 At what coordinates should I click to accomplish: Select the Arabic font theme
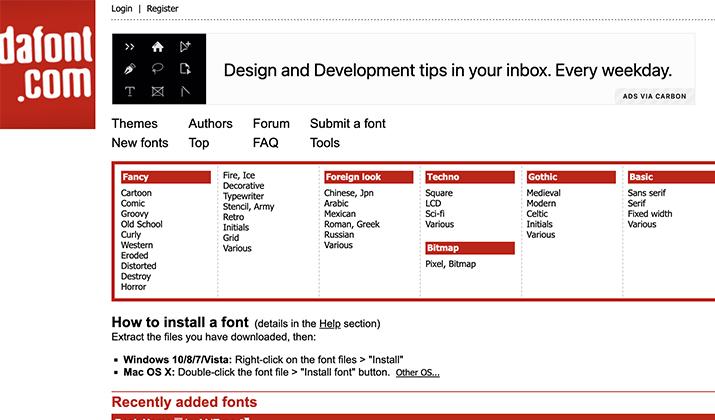coord(336,203)
